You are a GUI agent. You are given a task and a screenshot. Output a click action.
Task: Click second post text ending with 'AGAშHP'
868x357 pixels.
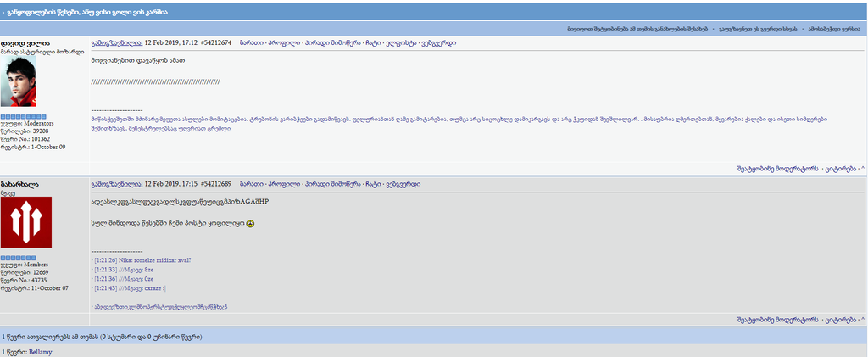(180, 202)
